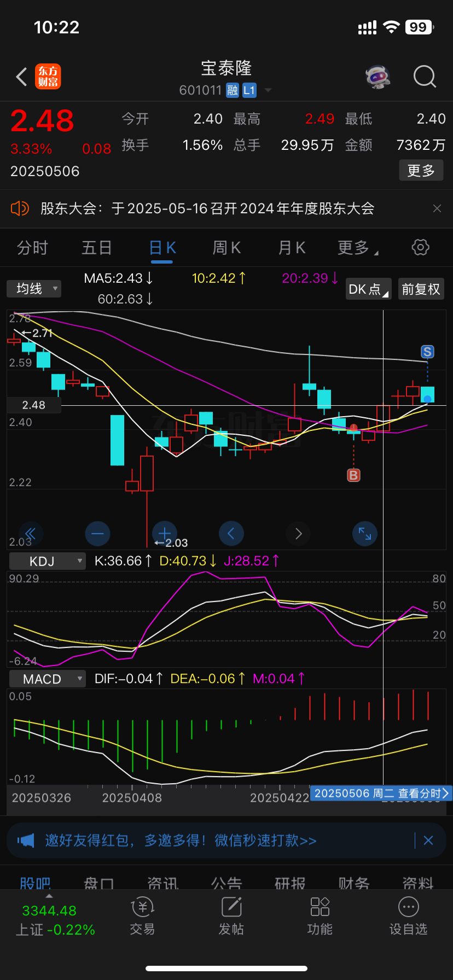The image size is (453, 980).
Task: Select the 日K tab
Action: 162,248
